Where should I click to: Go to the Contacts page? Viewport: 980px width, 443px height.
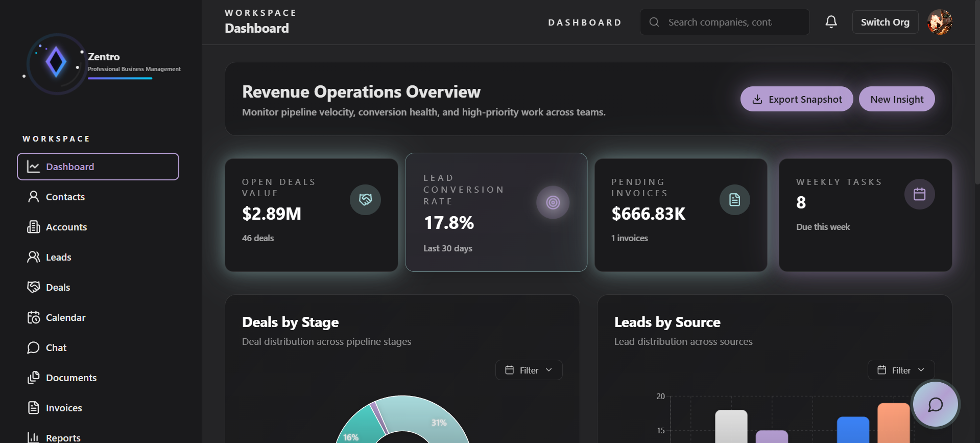tap(98, 197)
